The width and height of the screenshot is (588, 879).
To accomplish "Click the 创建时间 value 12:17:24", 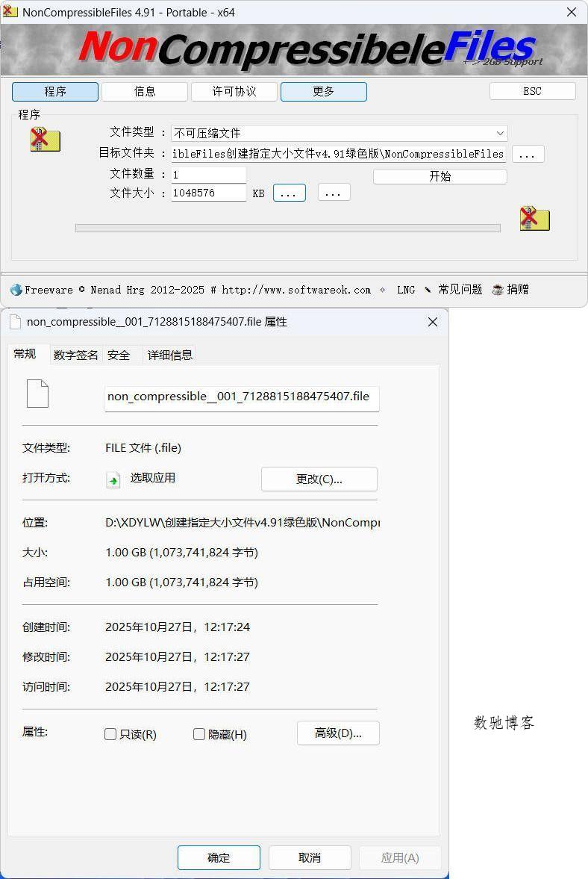I will [178, 627].
